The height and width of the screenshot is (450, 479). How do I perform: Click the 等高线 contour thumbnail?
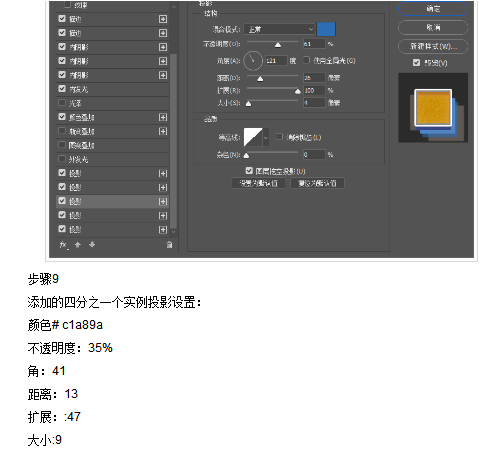click(x=253, y=137)
